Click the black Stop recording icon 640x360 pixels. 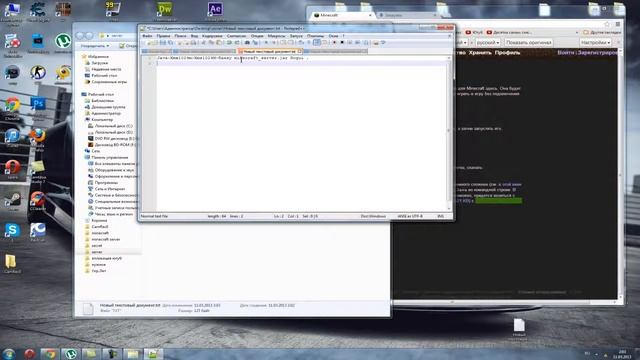click(342, 42)
